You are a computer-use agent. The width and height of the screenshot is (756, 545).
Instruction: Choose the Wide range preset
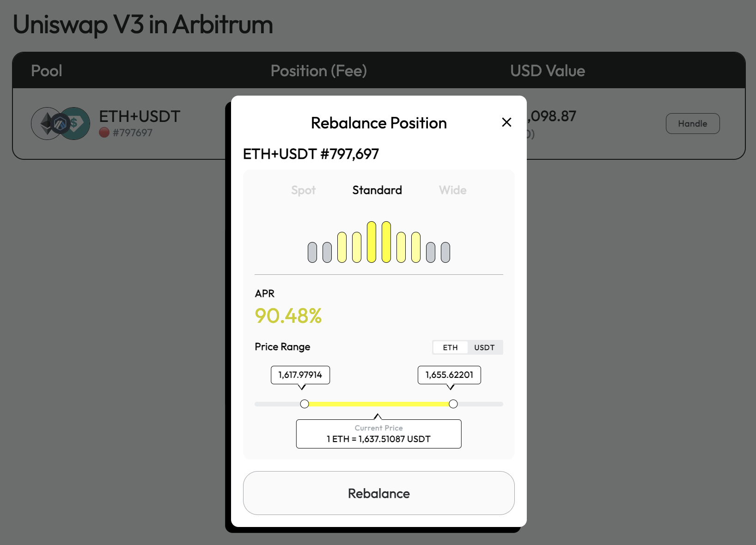453,190
